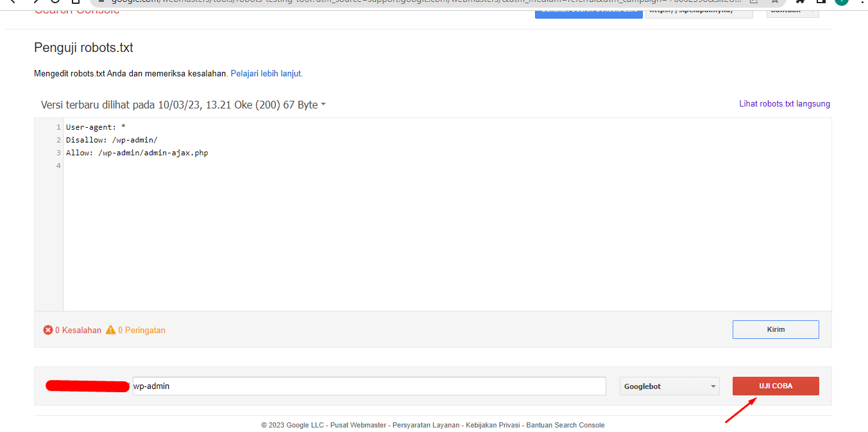The width and height of the screenshot is (868, 432).
Task: Open the green profile avatar in browser toolbar
Action: coord(841,2)
